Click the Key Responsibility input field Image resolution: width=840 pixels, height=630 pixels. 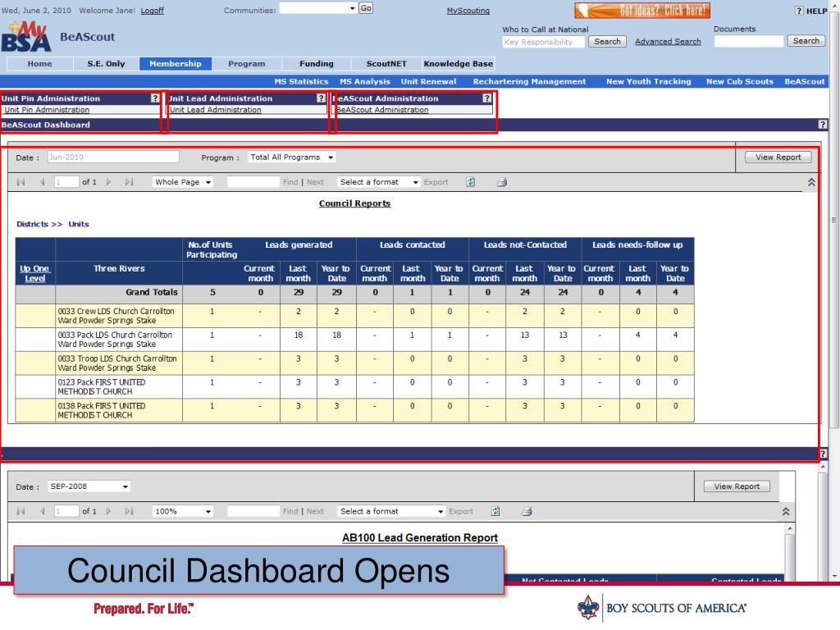[x=543, y=42]
